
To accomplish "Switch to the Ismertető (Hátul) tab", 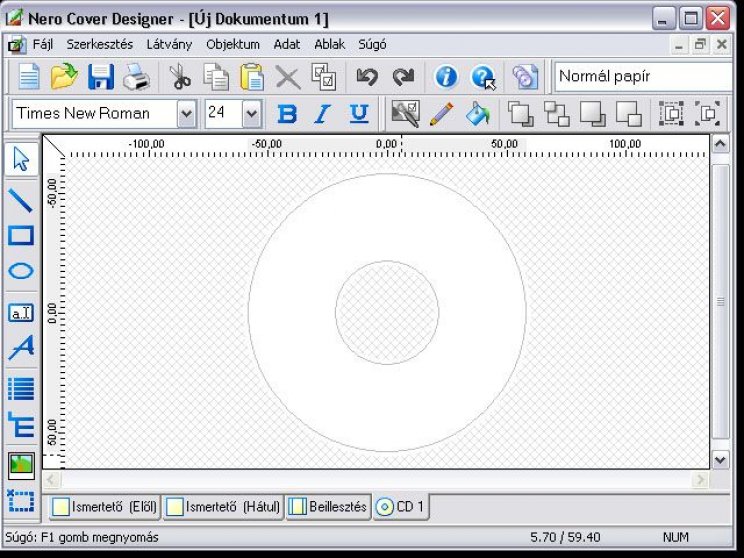I will [223, 507].
